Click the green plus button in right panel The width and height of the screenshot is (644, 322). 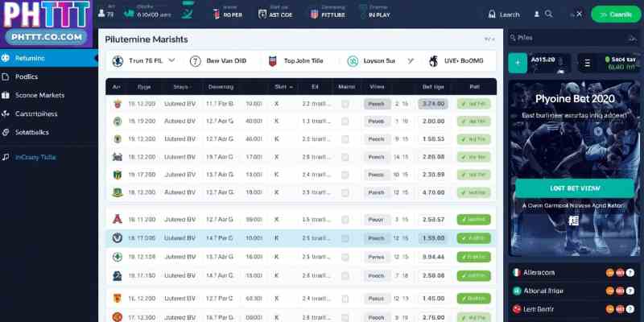pyautogui.click(x=518, y=64)
